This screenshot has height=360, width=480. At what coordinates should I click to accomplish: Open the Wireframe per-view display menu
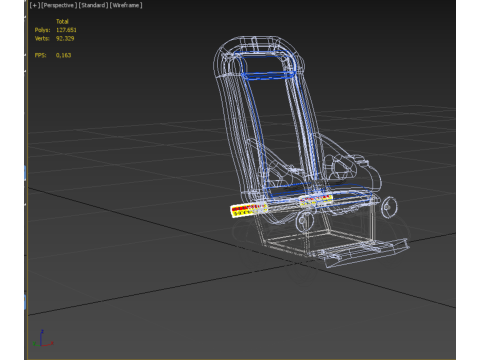click(126, 5)
